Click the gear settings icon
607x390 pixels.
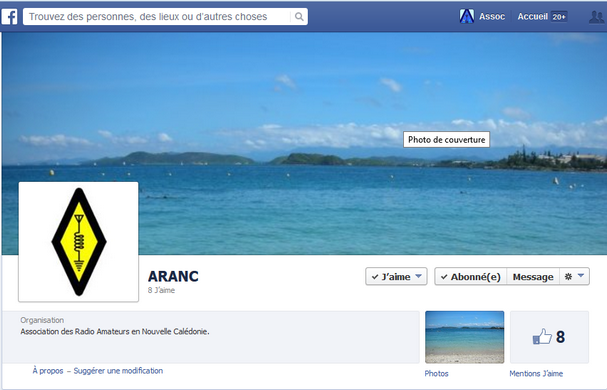568,277
